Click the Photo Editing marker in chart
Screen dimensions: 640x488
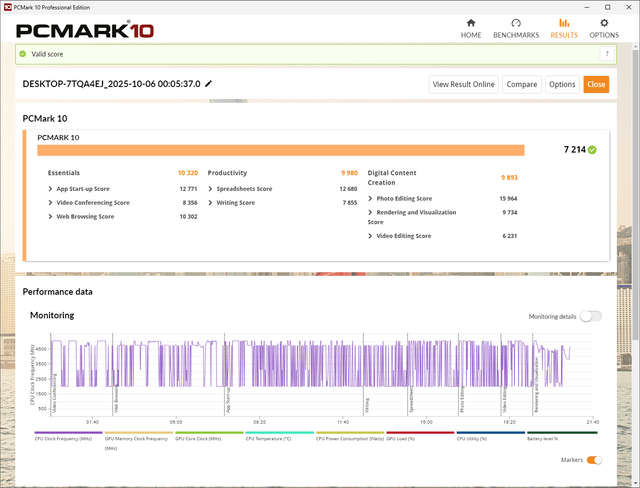pos(462,399)
